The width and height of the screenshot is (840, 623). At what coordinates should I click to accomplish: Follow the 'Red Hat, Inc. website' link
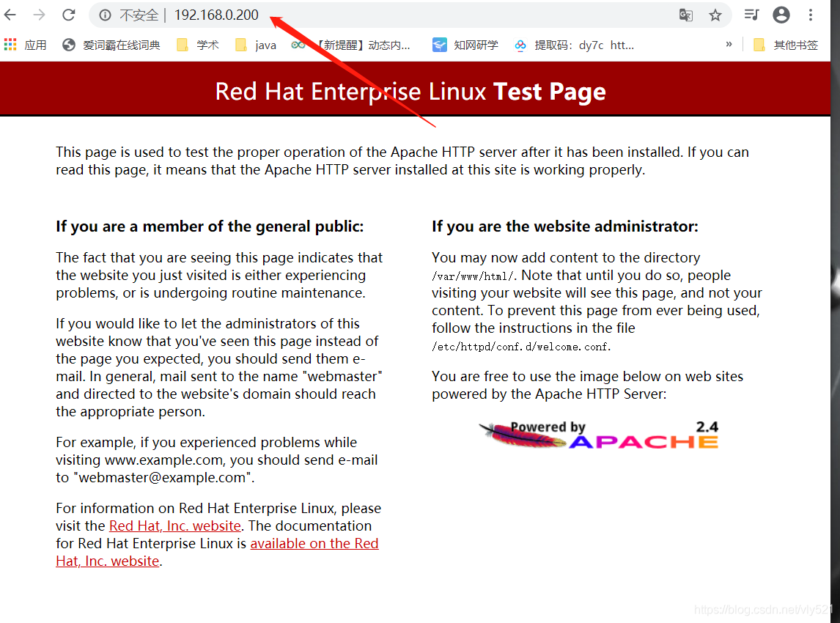click(175, 526)
